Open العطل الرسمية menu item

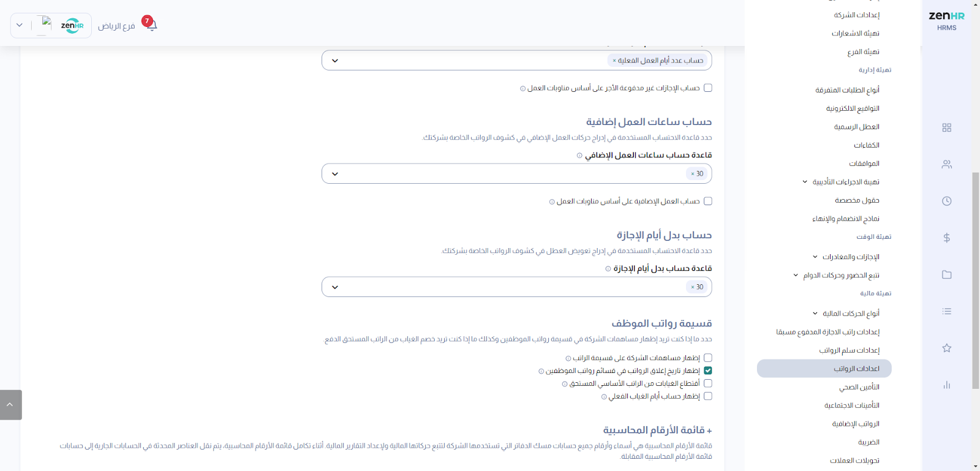click(856, 127)
